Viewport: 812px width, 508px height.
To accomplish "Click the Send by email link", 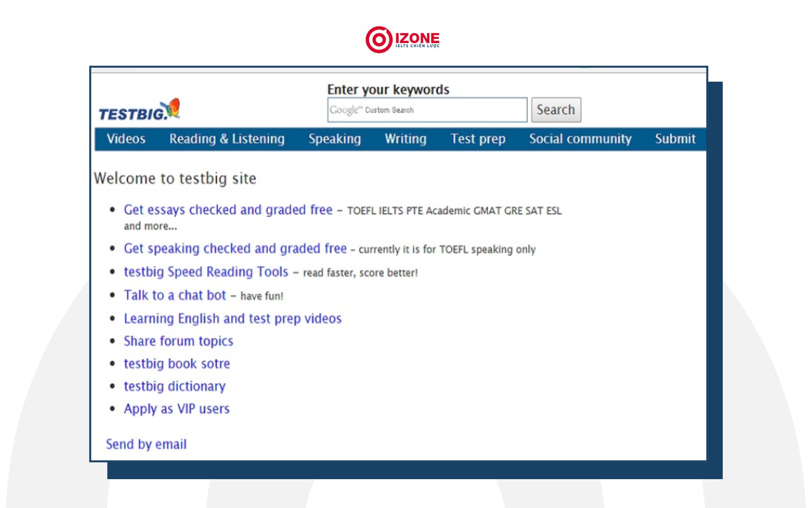I will 146,444.
